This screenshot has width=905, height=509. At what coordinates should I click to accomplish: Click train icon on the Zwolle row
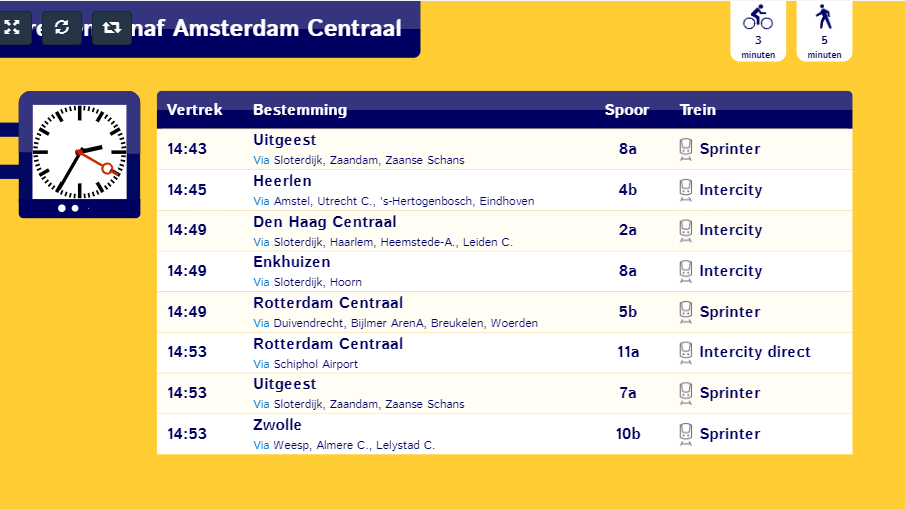[685, 434]
